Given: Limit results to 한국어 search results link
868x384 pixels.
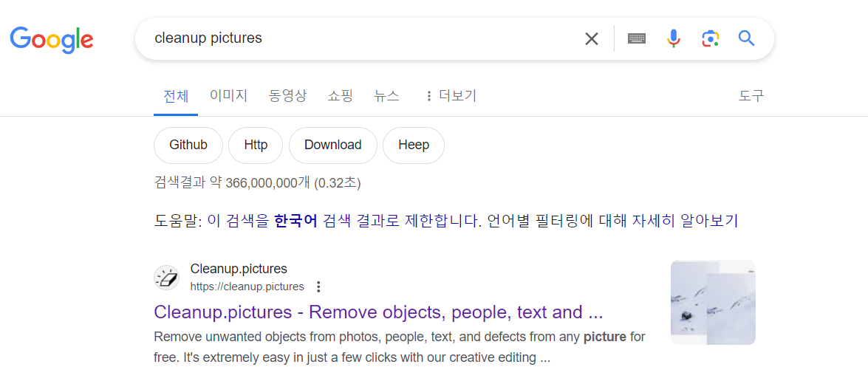Looking at the screenshot, I should tap(342, 222).
